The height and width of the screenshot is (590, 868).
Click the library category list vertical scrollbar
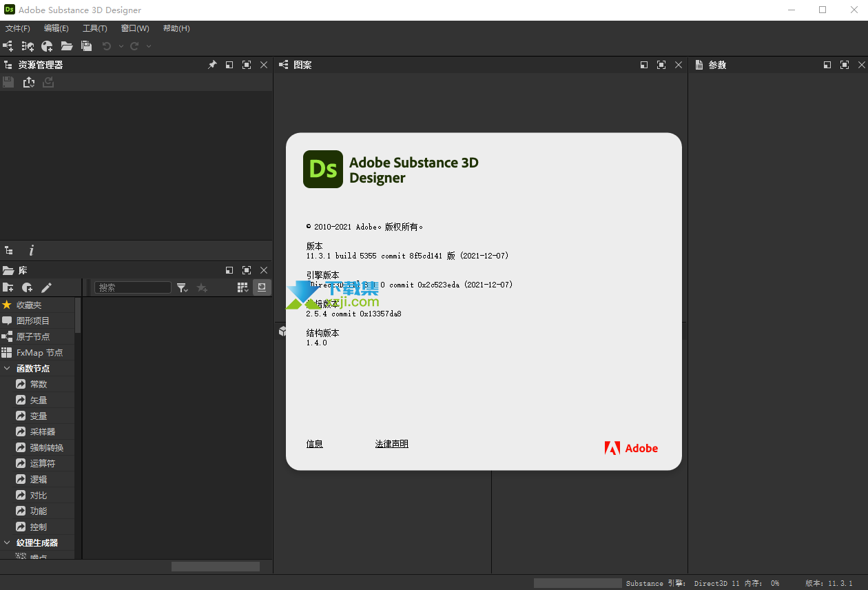(x=78, y=315)
